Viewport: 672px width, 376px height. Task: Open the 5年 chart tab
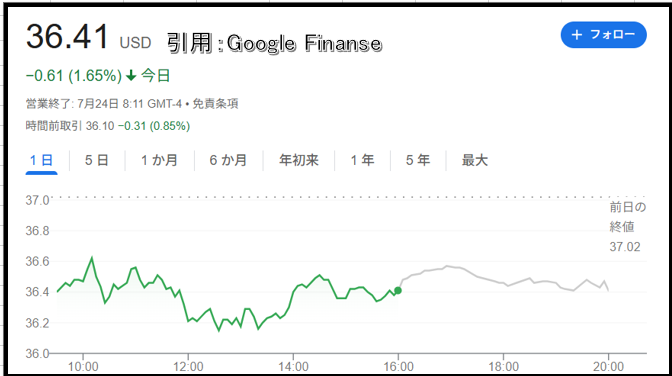[x=418, y=160]
